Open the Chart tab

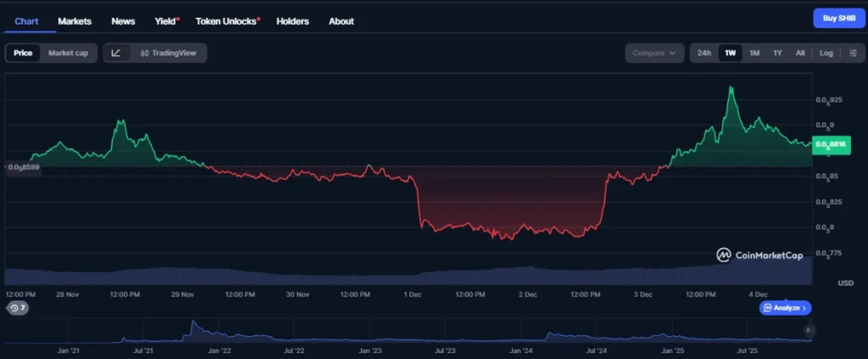pos(26,21)
